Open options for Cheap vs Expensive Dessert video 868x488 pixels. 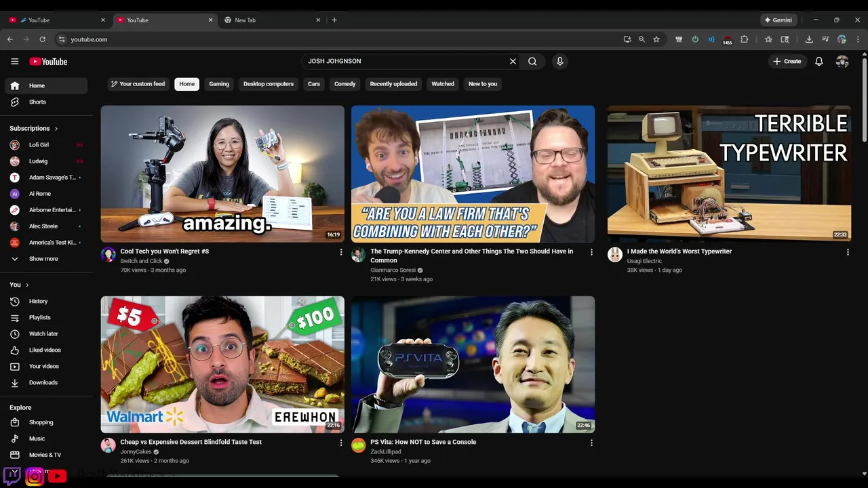coord(341,443)
